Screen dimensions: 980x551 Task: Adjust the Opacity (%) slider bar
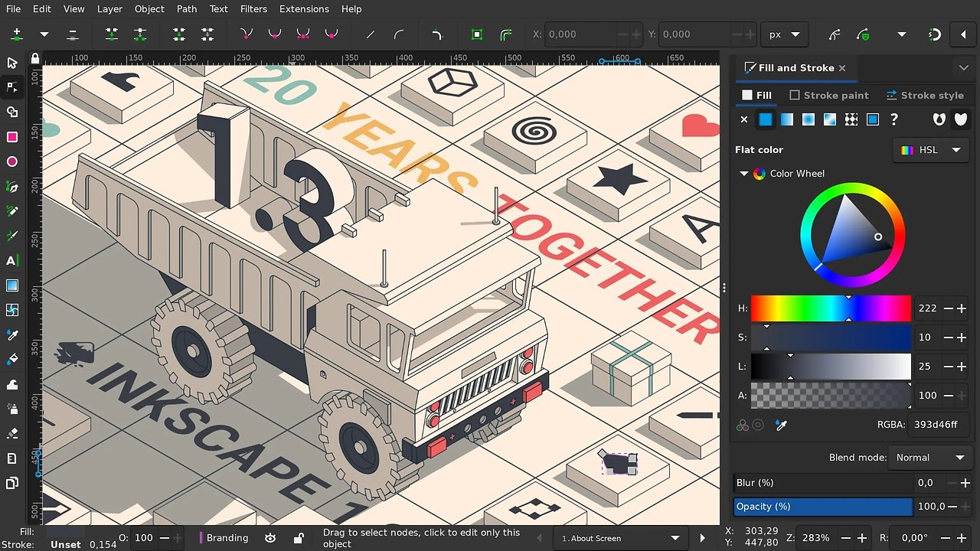click(x=823, y=506)
